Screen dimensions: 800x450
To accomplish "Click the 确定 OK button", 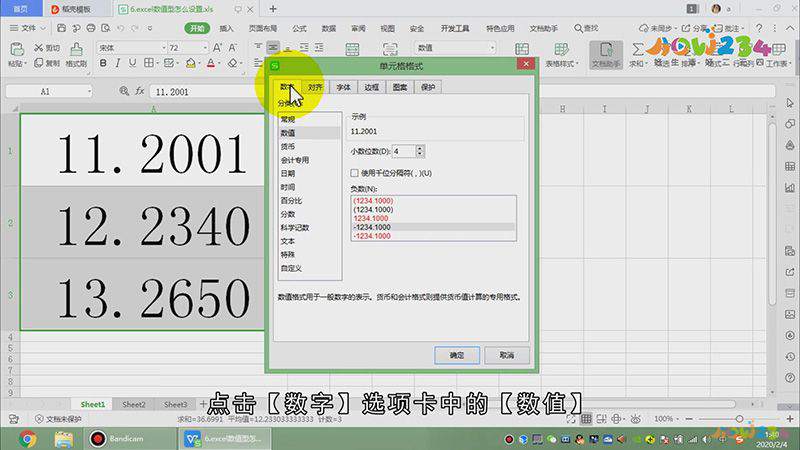I will click(457, 355).
